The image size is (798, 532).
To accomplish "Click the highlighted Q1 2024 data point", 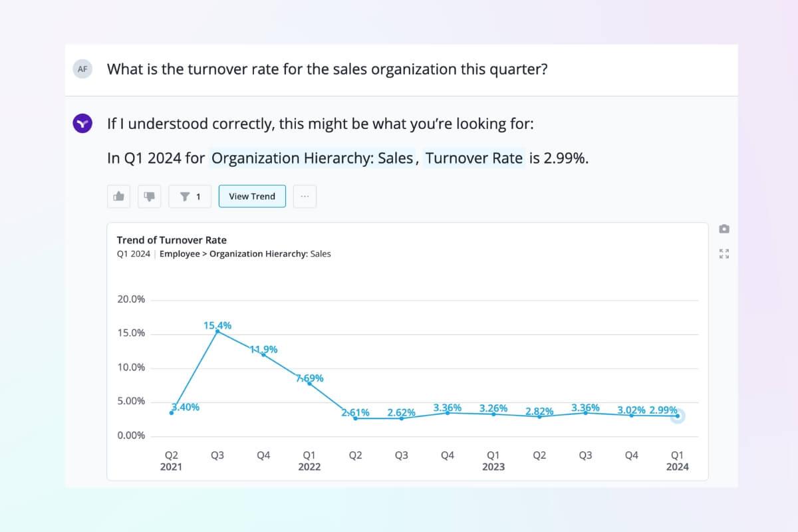I will point(678,416).
